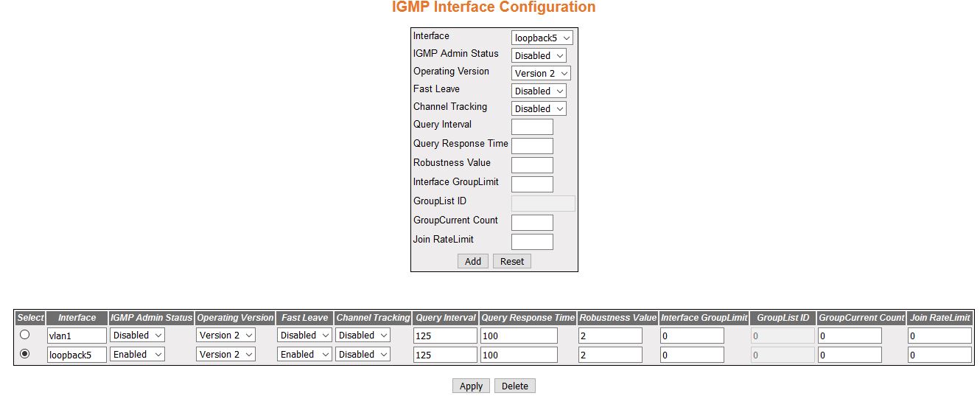
Task: Open loopback5 Fast Leave dropdown in table
Action: click(304, 355)
